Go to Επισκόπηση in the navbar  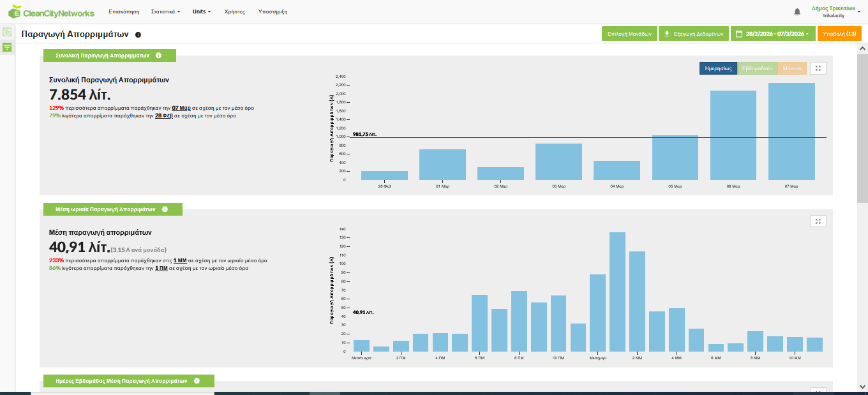click(x=124, y=12)
